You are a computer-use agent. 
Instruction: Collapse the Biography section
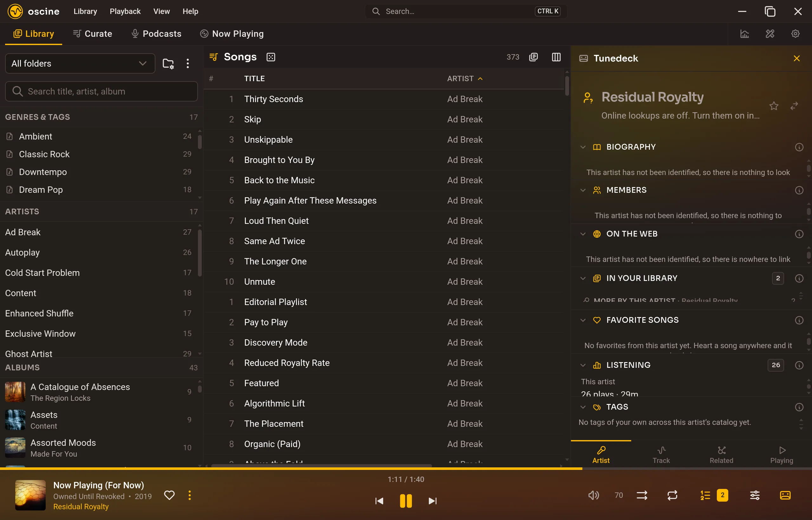click(x=583, y=147)
